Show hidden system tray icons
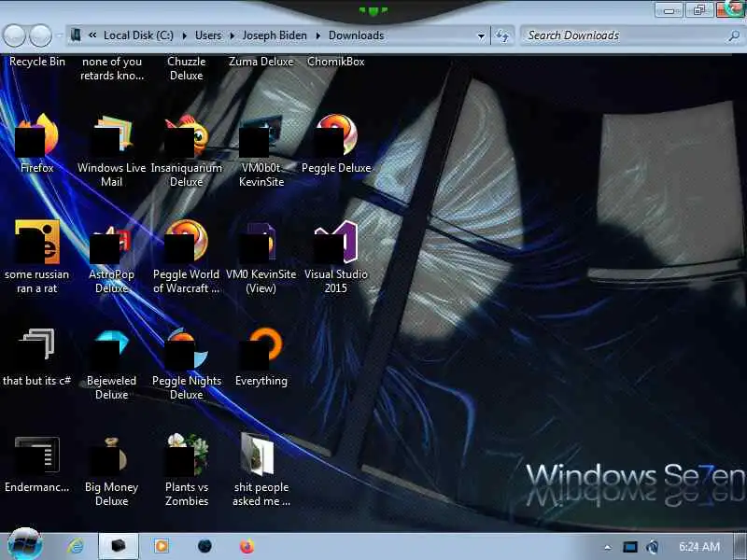This screenshot has height=560, width=747. pos(608,547)
